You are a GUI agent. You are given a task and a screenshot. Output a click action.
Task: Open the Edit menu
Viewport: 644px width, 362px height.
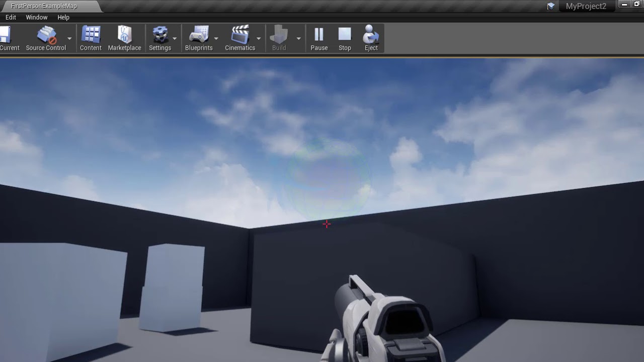[x=11, y=17]
